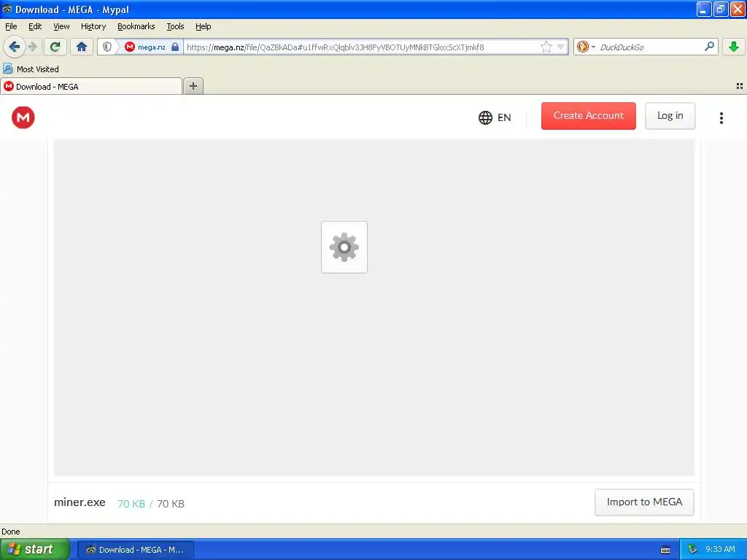
Task: Focus the URL address bar
Action: coord(362,47)
